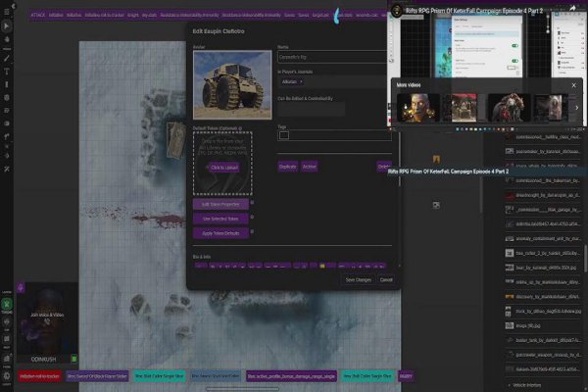Open the third More videos thumbnail
The height and width of the screenshot is (392, 588).
(x=509, y=108)
